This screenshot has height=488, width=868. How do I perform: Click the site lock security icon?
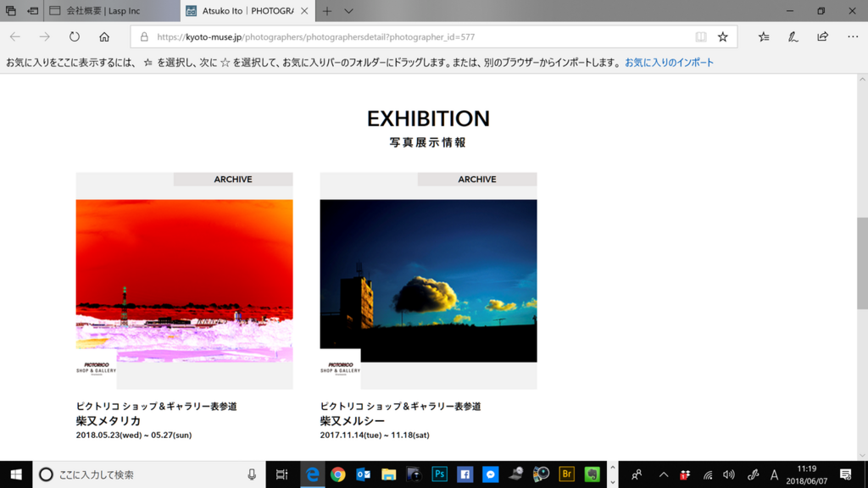click(144, 37)
